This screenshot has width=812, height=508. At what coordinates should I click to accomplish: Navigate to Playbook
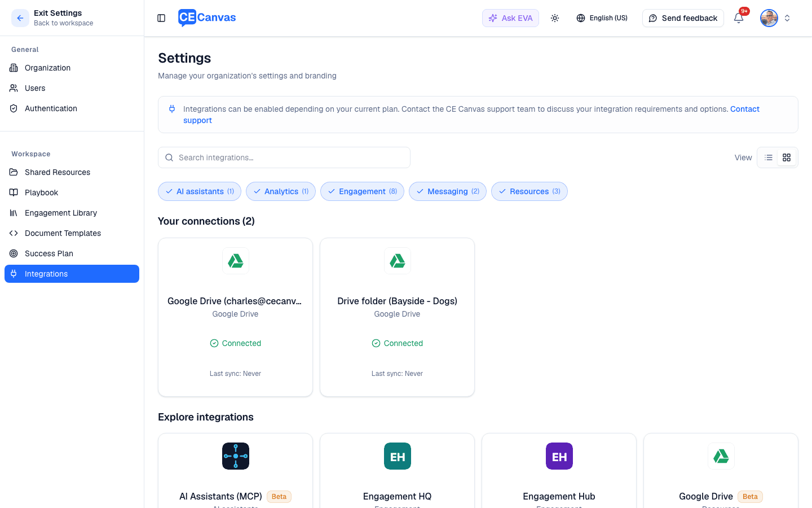(x=72, y=192)
